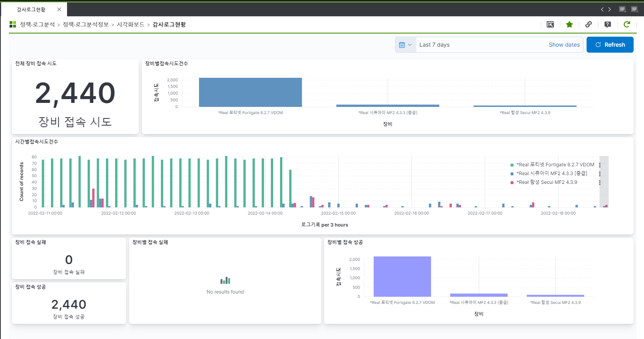This screenshot has height=339, width=644.
Task: Mark page as favorite with star icon
Action: [569, 24]
